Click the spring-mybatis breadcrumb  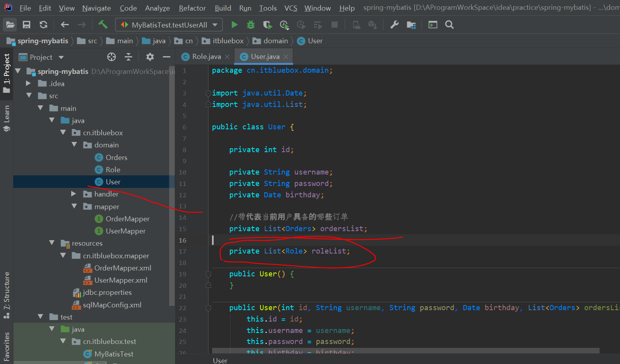point(38,41)
